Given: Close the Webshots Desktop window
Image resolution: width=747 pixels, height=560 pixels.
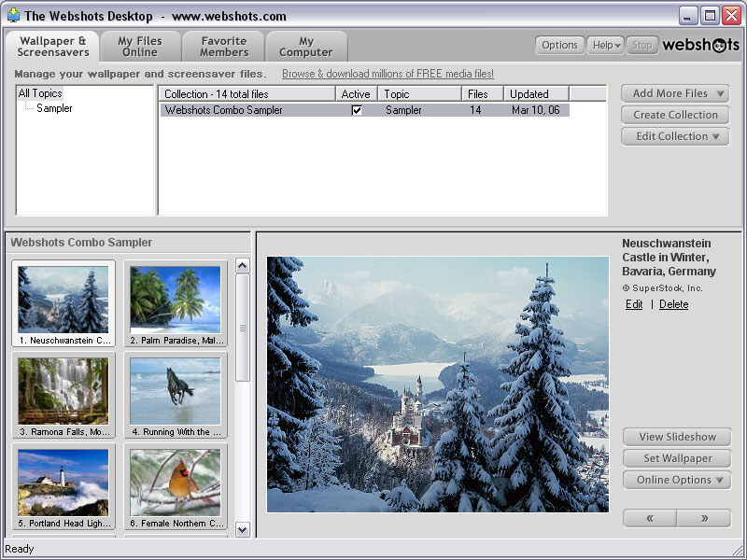Looking at the screenshot, I should pos(731,16).
